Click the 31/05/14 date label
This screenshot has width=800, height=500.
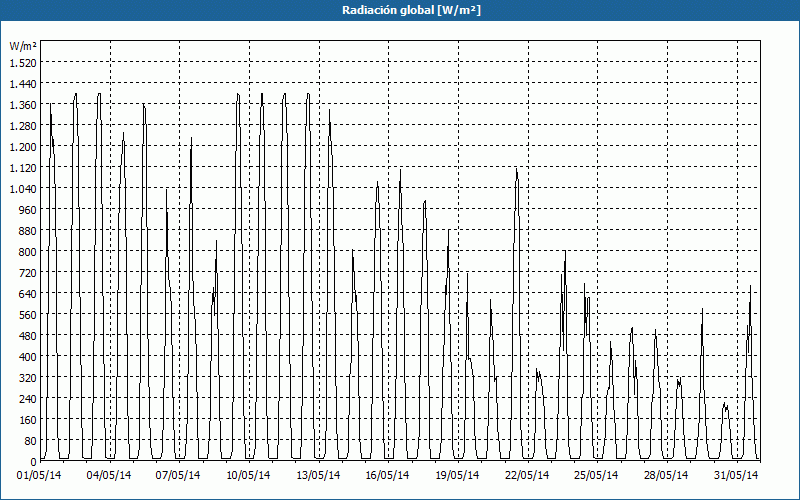pyautogui.click(x=736, y=475)
